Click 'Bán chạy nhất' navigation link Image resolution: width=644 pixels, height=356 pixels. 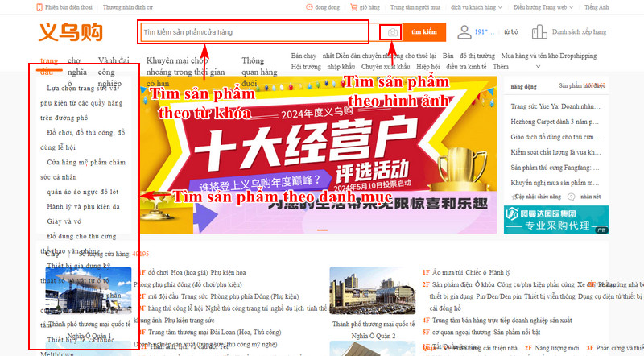[x=312, y=56]
